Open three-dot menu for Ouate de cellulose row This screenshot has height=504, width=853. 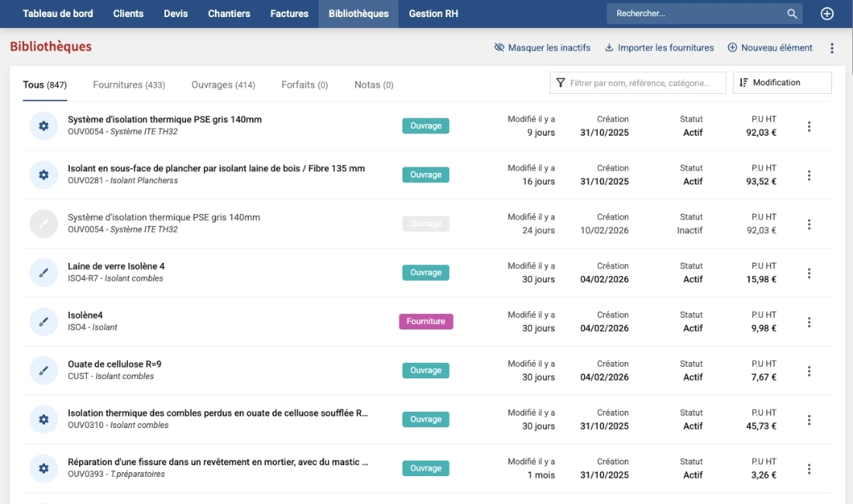(x=809, y=371)
